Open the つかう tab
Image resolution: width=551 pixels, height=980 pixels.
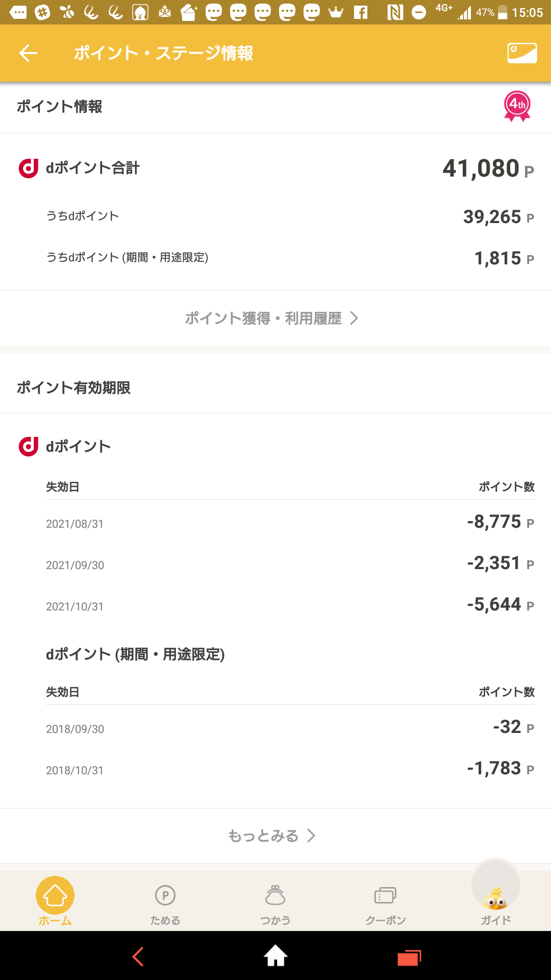[275, 904]
